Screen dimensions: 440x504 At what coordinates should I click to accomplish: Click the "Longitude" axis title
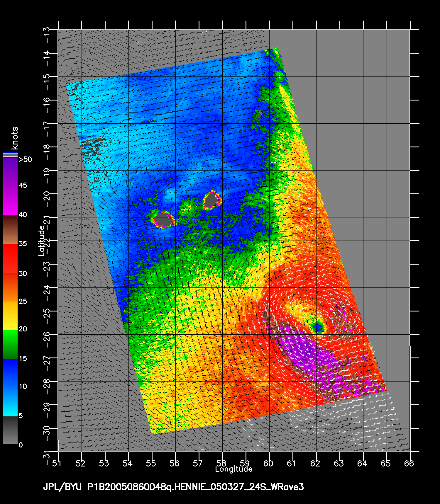pos(234,469)
